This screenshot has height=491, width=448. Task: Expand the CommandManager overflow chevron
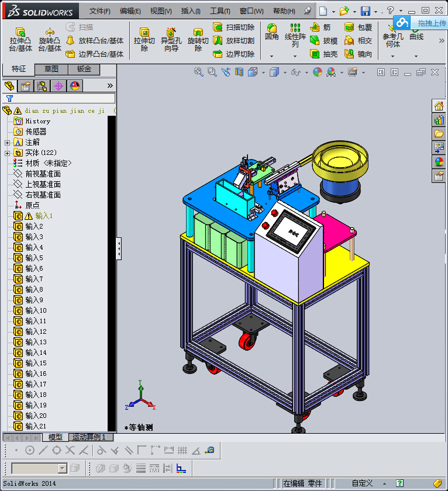pos(442,41)
